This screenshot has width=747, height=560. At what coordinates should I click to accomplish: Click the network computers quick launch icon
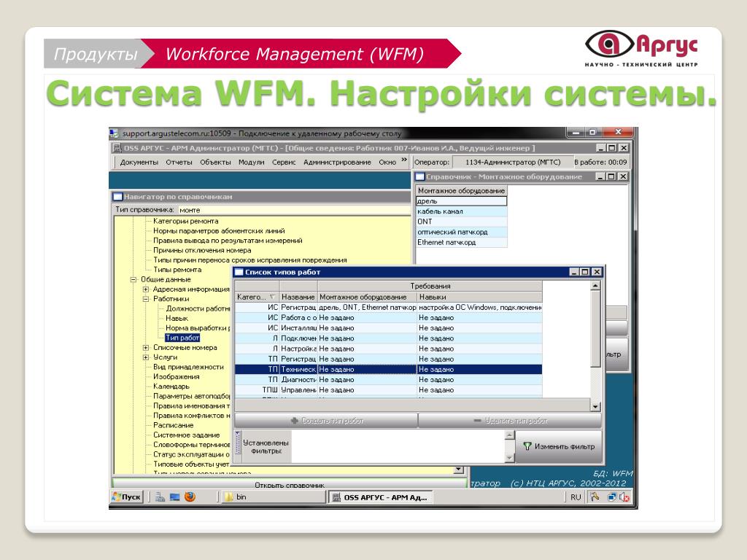tap(160, 497)
